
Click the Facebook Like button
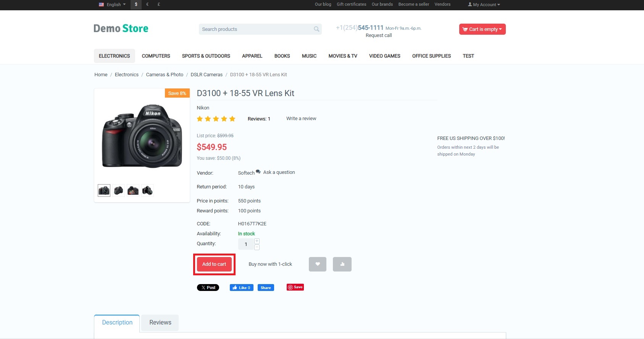click(x=241, y=288)
